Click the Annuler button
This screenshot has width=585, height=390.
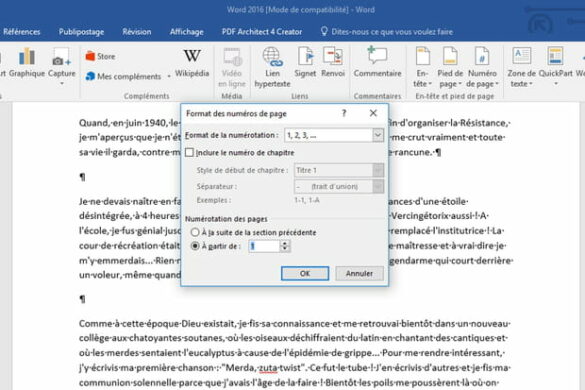(x=359, y=273)
